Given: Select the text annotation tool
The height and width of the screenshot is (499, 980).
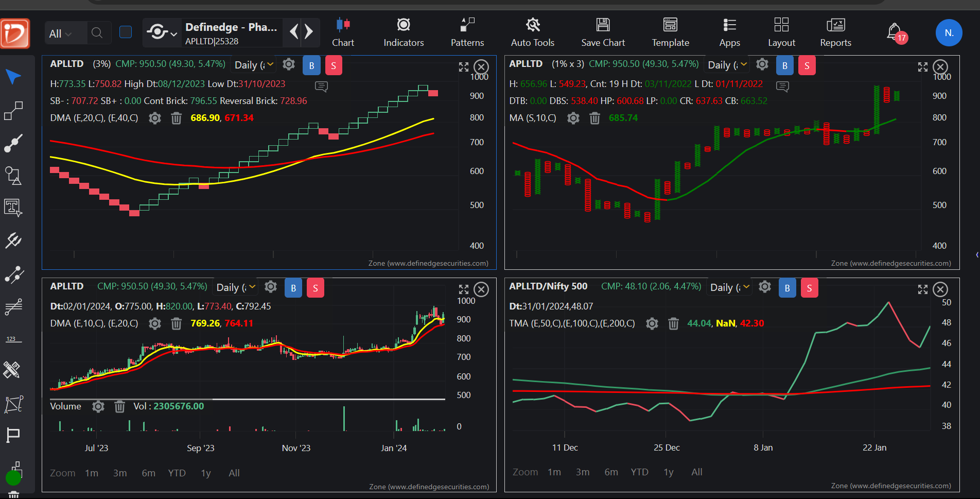Looking at the screenshot, I should click(13, 208).
